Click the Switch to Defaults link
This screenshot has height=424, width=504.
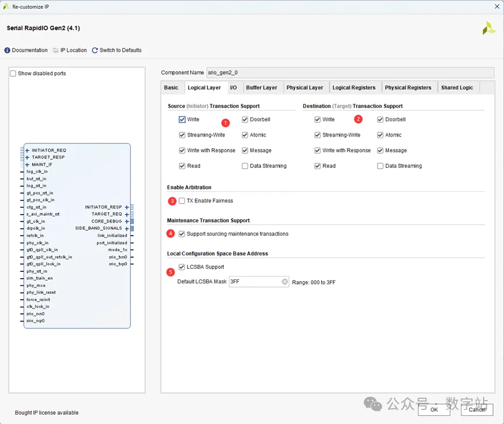121,50
